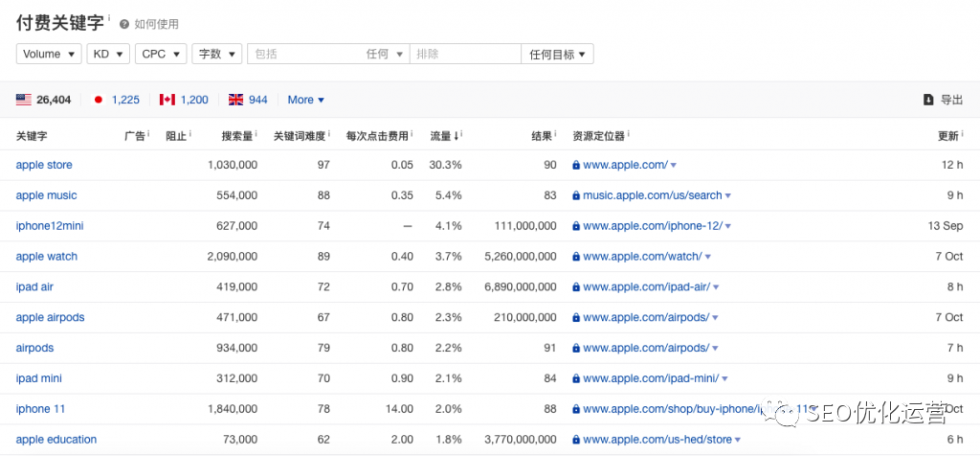Sort by 关键词难度 column header
The width and height of the screenshot is (980, 456).
300,136
